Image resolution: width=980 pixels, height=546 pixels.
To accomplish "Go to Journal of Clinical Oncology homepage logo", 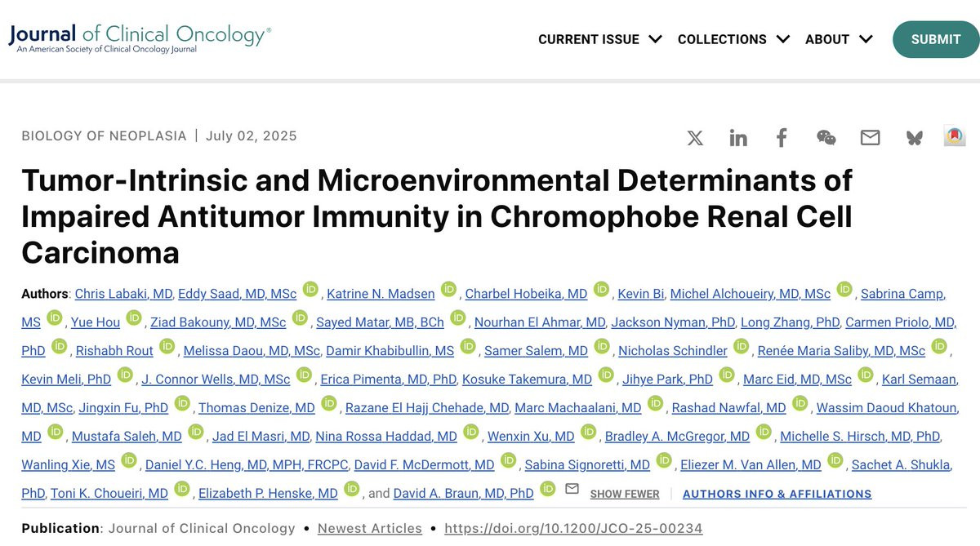I will coord(139,38).
